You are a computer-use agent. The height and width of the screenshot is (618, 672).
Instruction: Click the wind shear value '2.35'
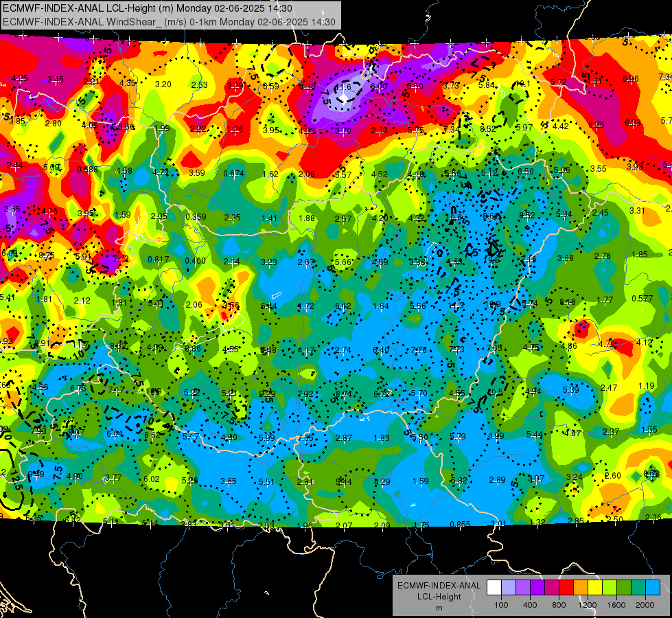[233, 218]
